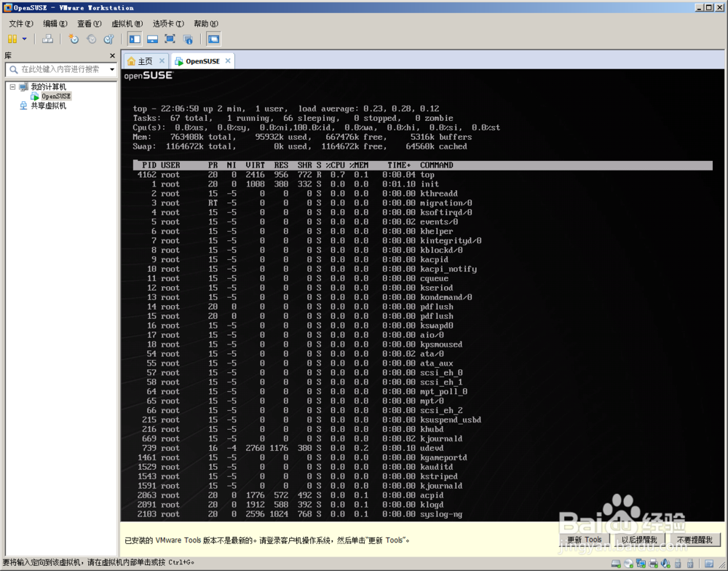Click the printer status bar icon
Screen dimensions: 728x571
click(653, 564)
